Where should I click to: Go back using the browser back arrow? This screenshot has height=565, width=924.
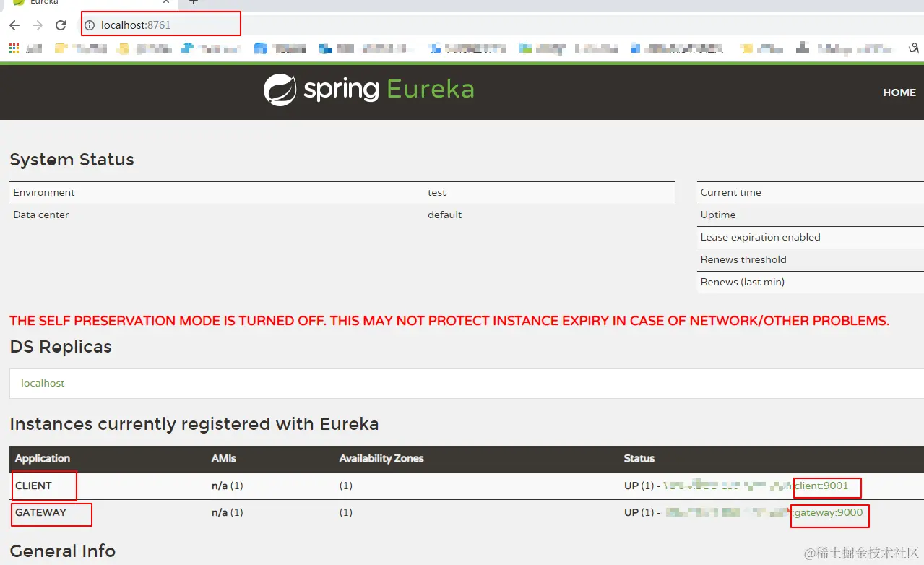click(14, 25)
